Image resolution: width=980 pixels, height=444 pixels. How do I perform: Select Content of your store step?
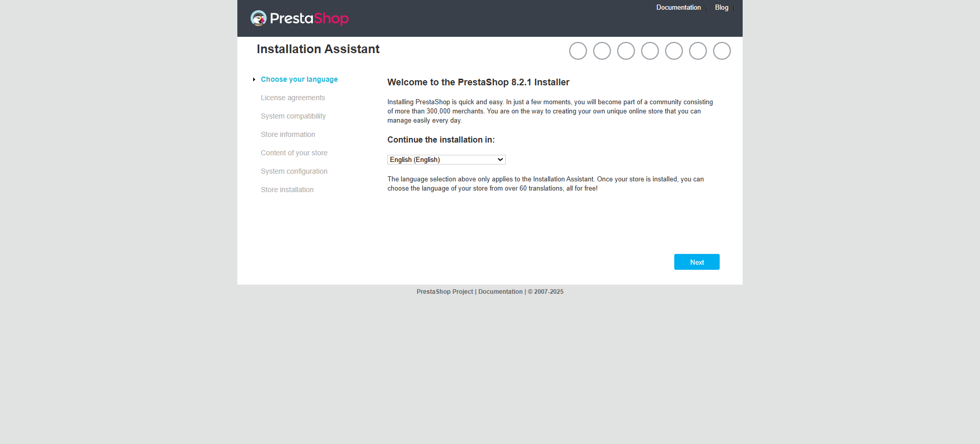[294, 153]
